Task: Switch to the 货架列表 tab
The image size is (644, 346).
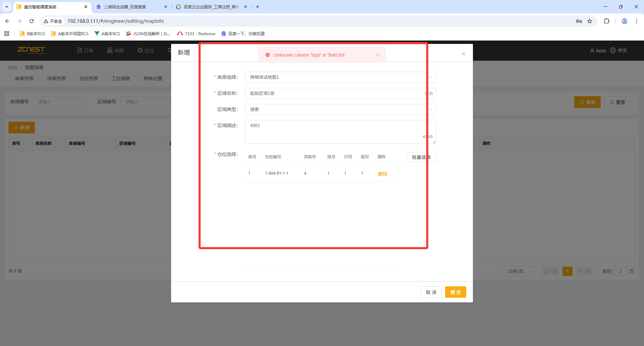Action: (x=56, y=78)
